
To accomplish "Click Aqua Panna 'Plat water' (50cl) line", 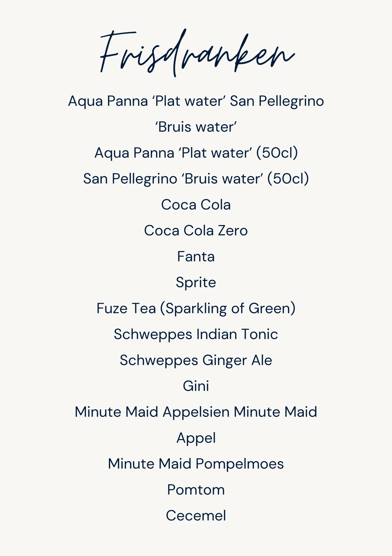I will click(x=196, y=153).
